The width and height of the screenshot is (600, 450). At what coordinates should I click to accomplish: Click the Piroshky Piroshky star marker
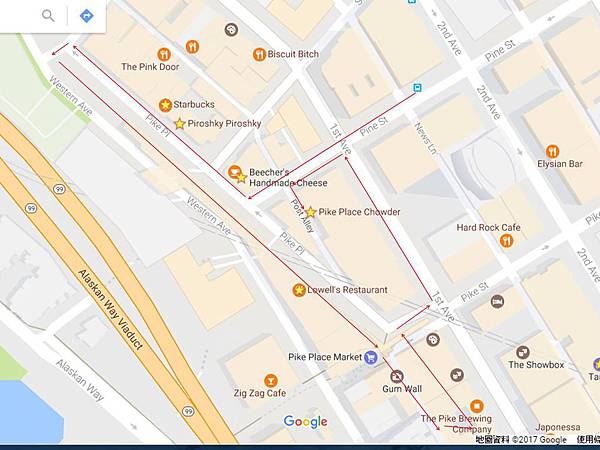179,124
